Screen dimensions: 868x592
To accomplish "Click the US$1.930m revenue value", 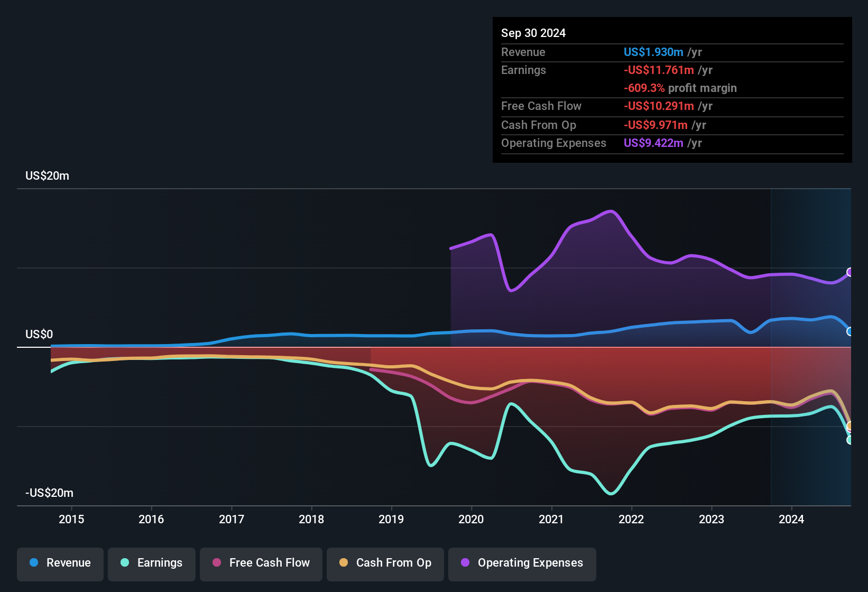I will coord(653,52).
